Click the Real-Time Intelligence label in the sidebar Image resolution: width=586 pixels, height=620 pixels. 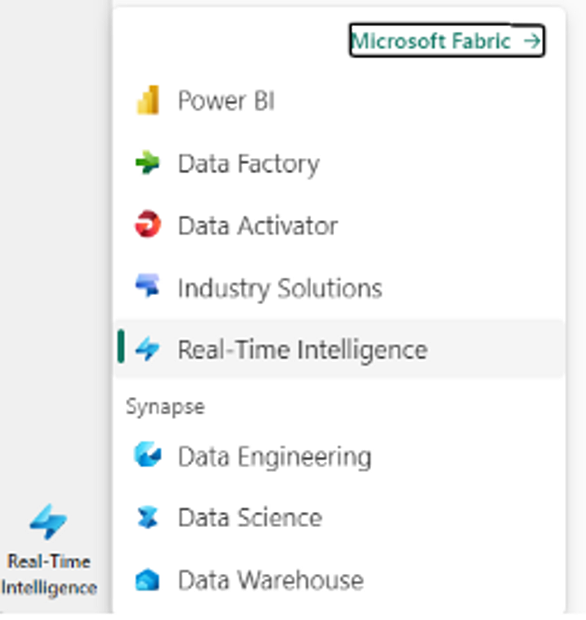coord(49,575)
